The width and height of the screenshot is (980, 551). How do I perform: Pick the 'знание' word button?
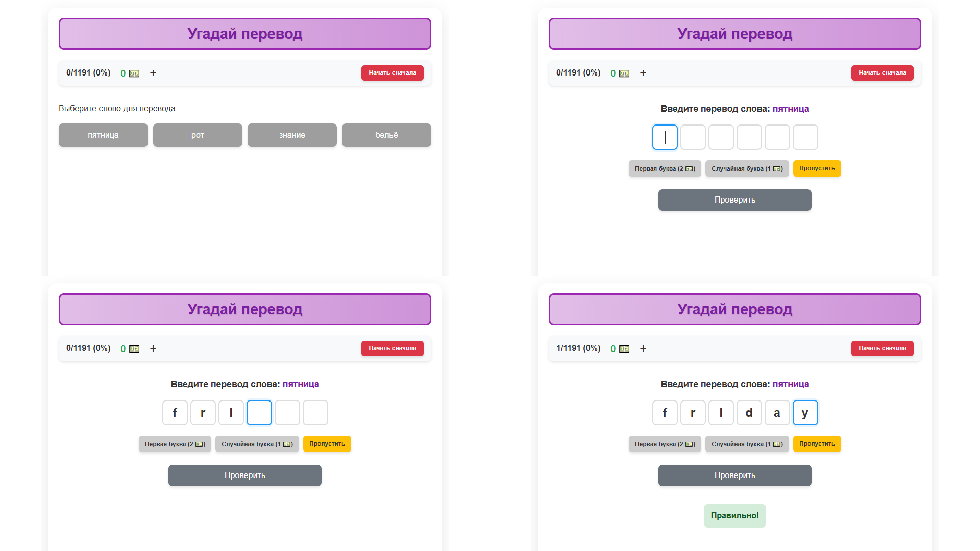(x=292, y=135)
